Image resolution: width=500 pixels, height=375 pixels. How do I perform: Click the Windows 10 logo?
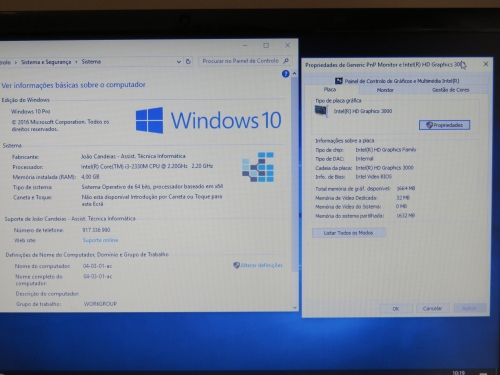tap(209, 120)
